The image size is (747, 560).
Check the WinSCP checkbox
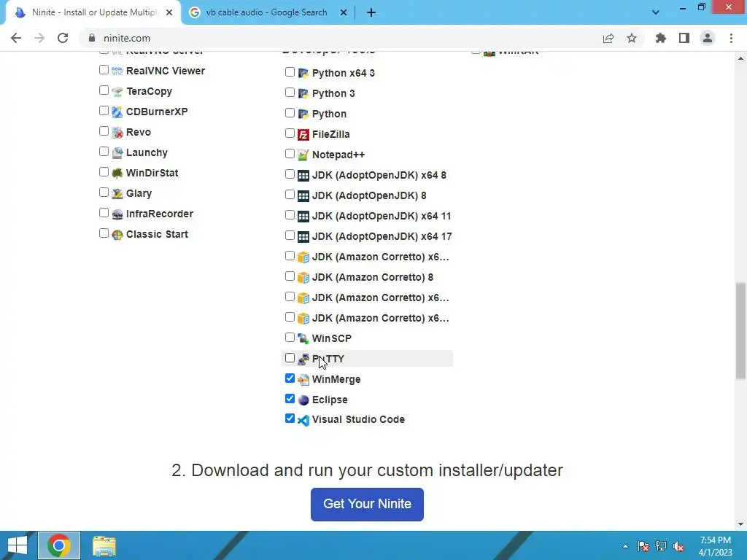point(290,337)
